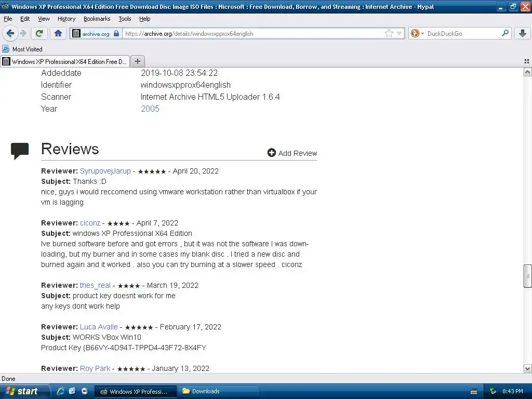Open the Bookmarks menu

(97, 19)
